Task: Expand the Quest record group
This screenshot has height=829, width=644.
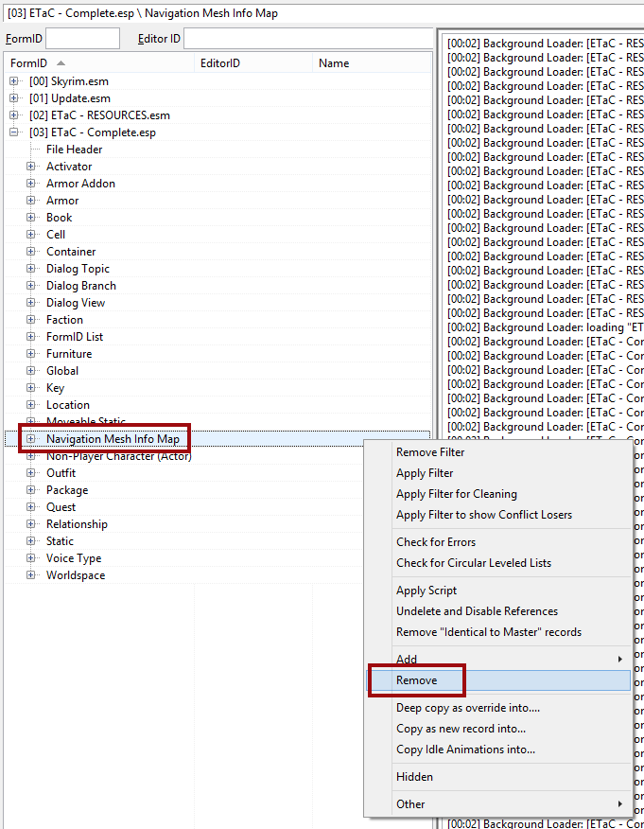Action: (31, 507)
